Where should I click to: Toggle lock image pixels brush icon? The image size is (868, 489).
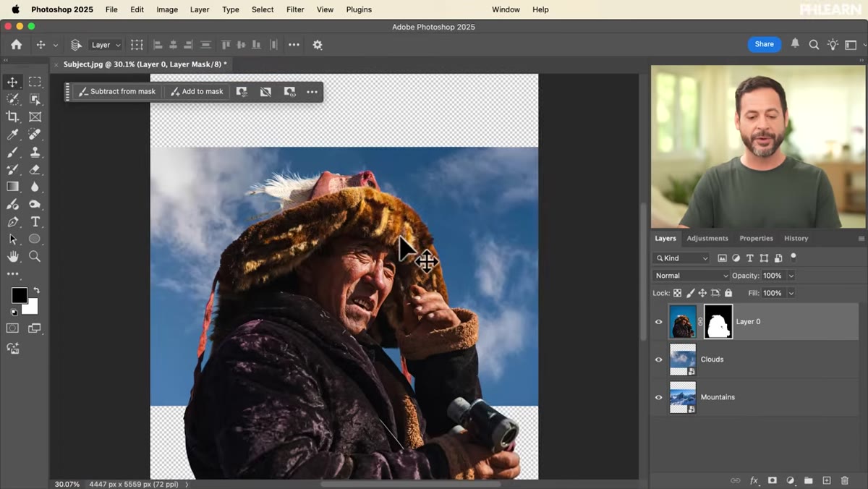(690, 293)
